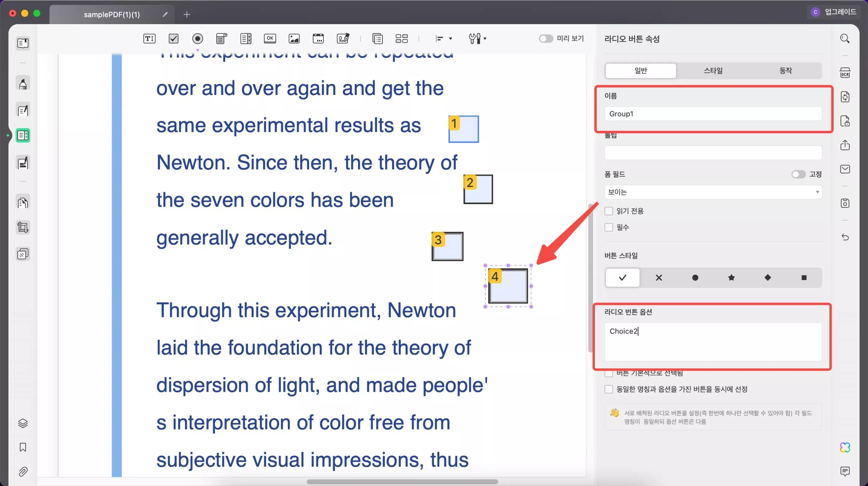Check the 필수 required checkbox

tap(609, 227)
